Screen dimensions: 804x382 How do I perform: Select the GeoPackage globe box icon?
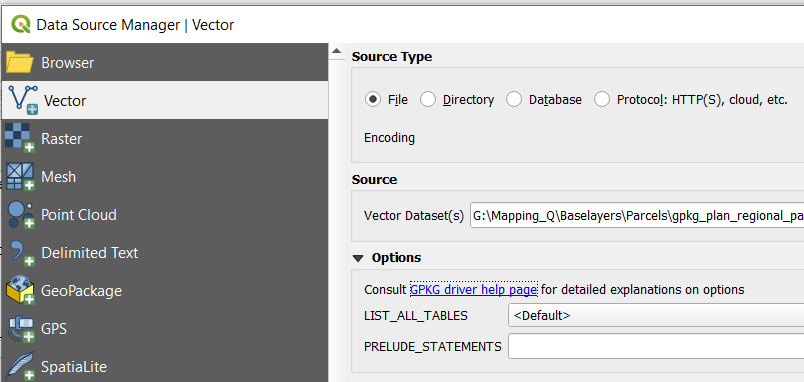(21, 291)
